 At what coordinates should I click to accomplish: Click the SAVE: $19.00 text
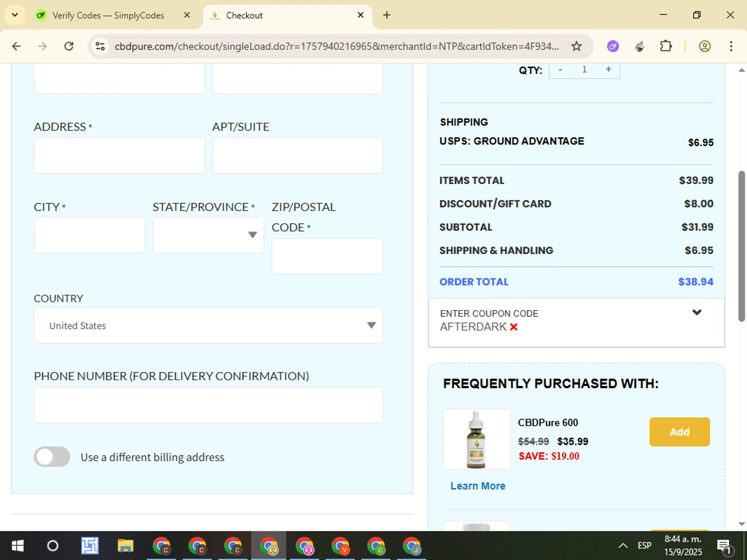549,456
